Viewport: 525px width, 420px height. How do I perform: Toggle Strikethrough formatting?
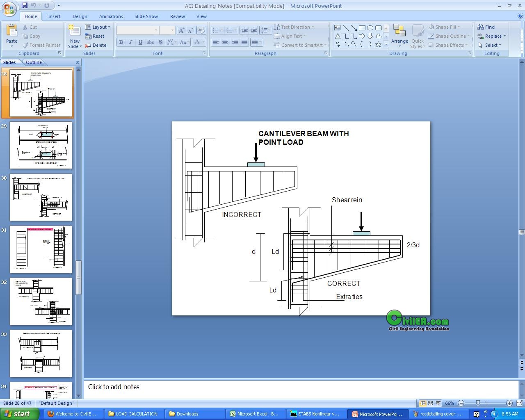pyautogui.click(x=150, y=42)
